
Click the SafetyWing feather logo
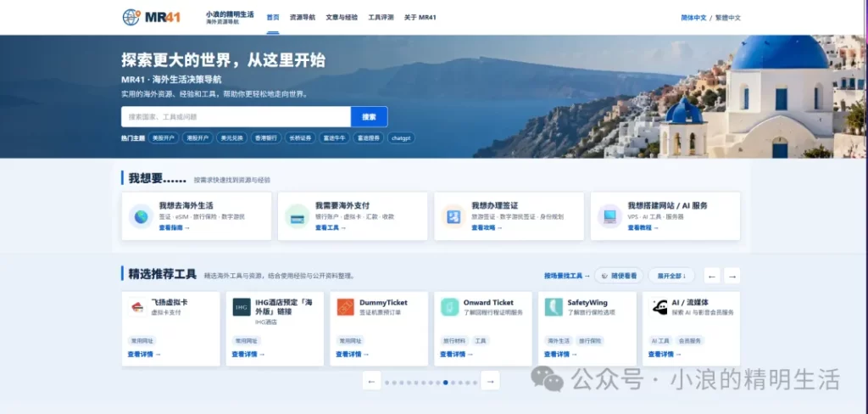click(x=554, y=307)
